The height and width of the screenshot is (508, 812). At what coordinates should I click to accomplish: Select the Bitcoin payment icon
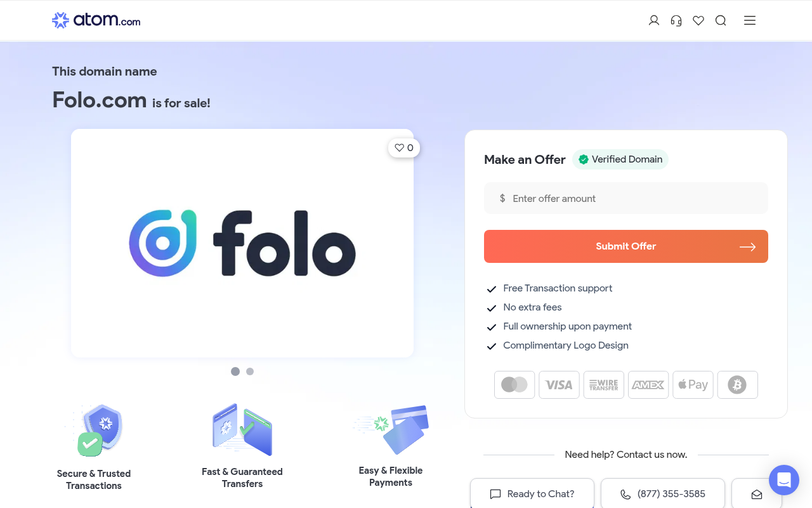tap(738, 385)
